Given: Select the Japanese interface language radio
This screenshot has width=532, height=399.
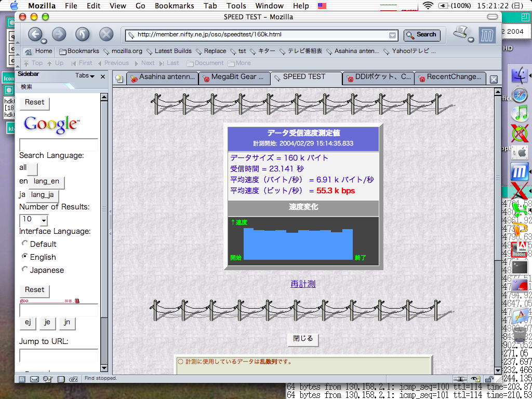Looking at the screenshot, I should tap(25, 270).
